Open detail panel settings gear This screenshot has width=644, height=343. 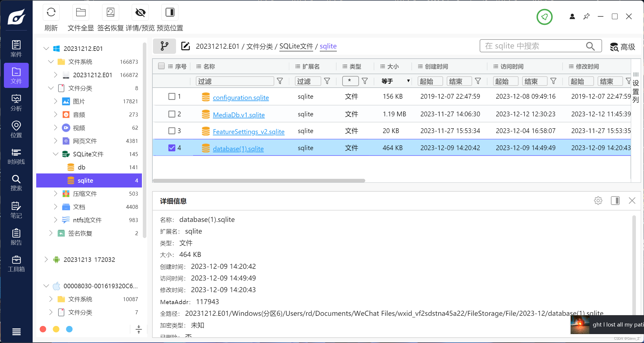coord(598,201)
